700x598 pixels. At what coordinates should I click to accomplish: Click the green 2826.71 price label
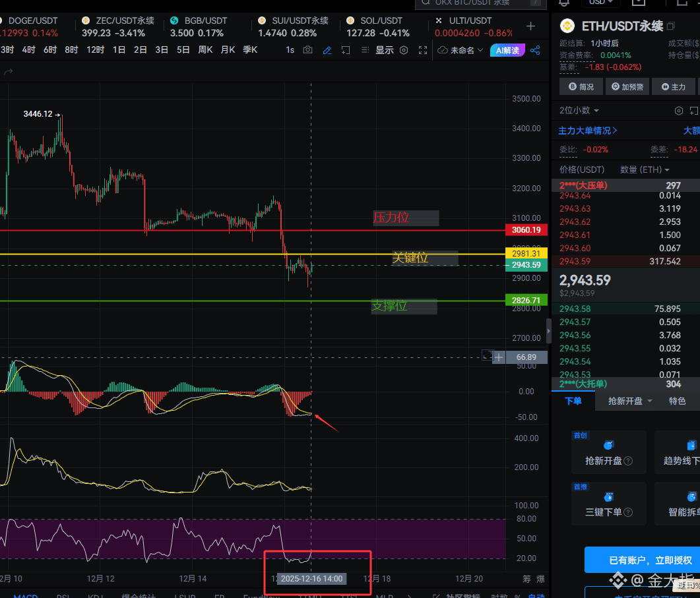click(x=526, y=300)
